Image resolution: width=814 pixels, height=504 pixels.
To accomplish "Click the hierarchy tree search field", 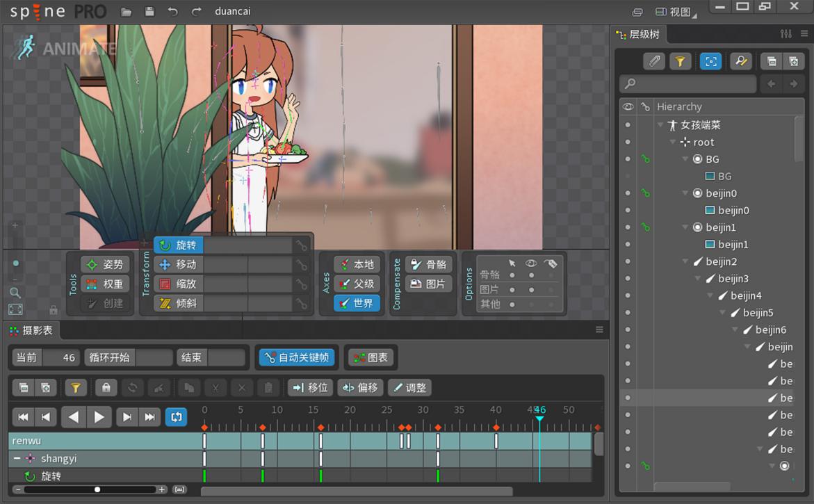I will [x=688, y=84].
